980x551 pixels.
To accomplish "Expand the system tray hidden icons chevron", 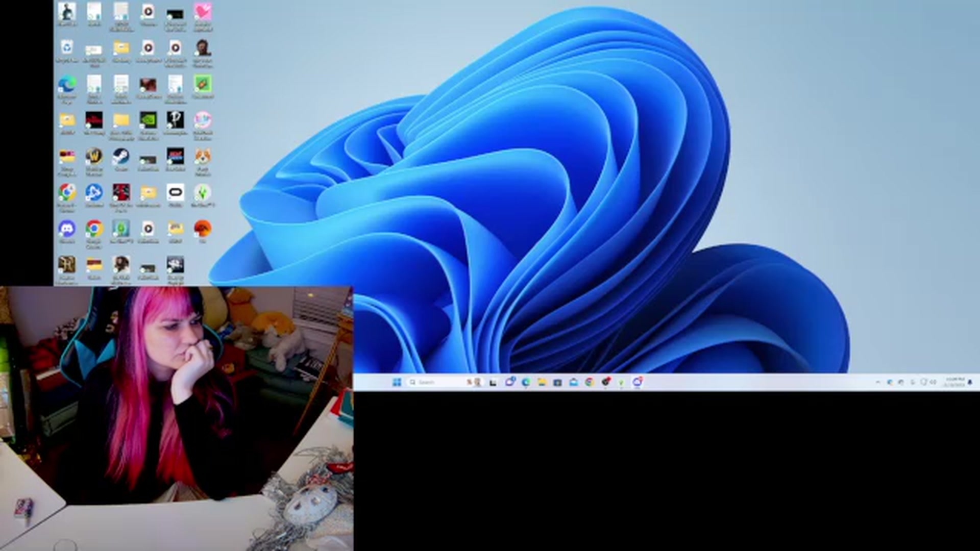I will click(878, 382).
